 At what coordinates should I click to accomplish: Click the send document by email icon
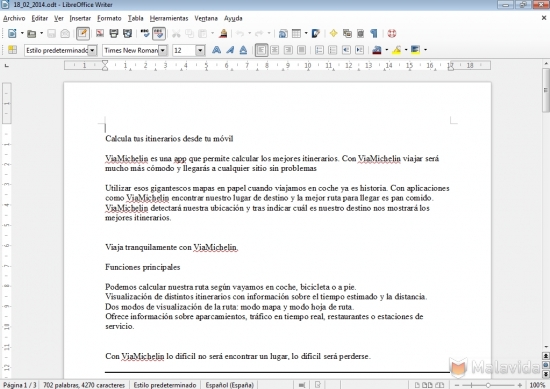coord(65,34)
